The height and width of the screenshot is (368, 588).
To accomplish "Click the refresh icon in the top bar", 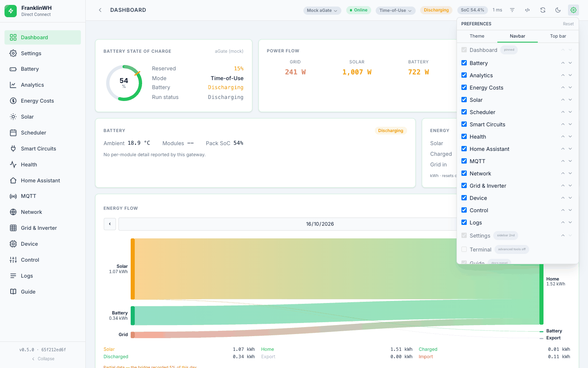I will point(543,10).
